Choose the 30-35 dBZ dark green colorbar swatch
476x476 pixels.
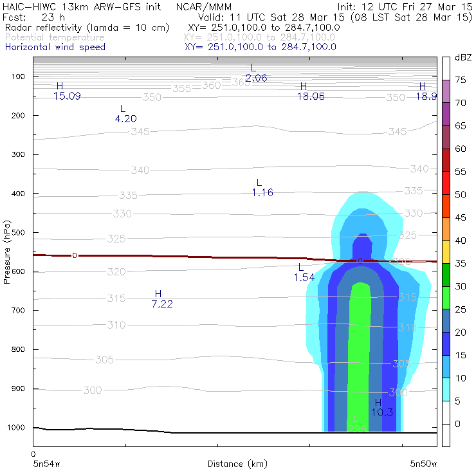click(446, 275)
